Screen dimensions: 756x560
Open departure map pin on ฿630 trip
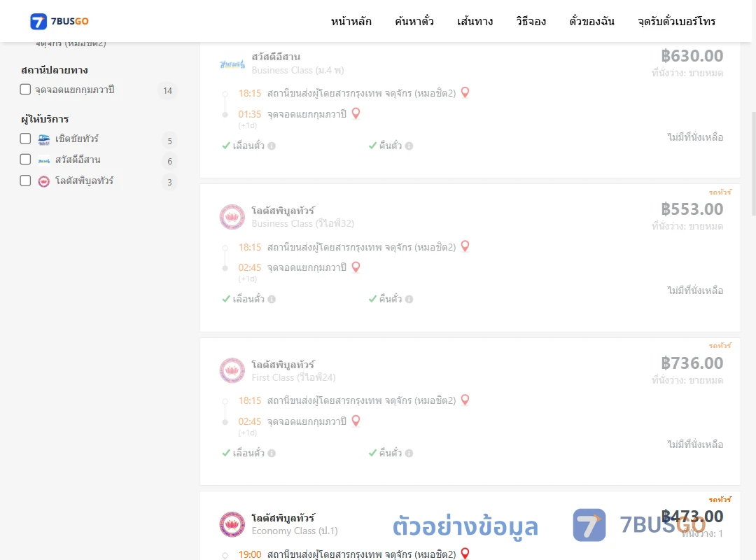pos(465,92)
